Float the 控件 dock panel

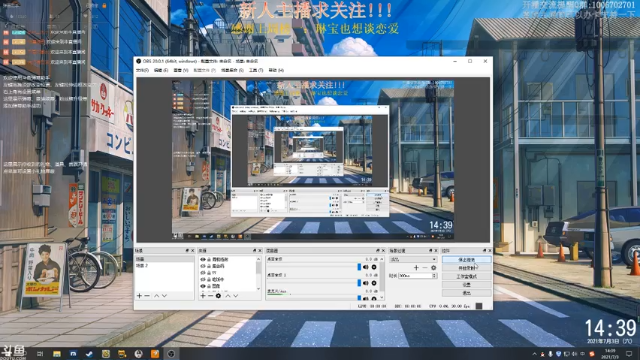pos(484,250)
